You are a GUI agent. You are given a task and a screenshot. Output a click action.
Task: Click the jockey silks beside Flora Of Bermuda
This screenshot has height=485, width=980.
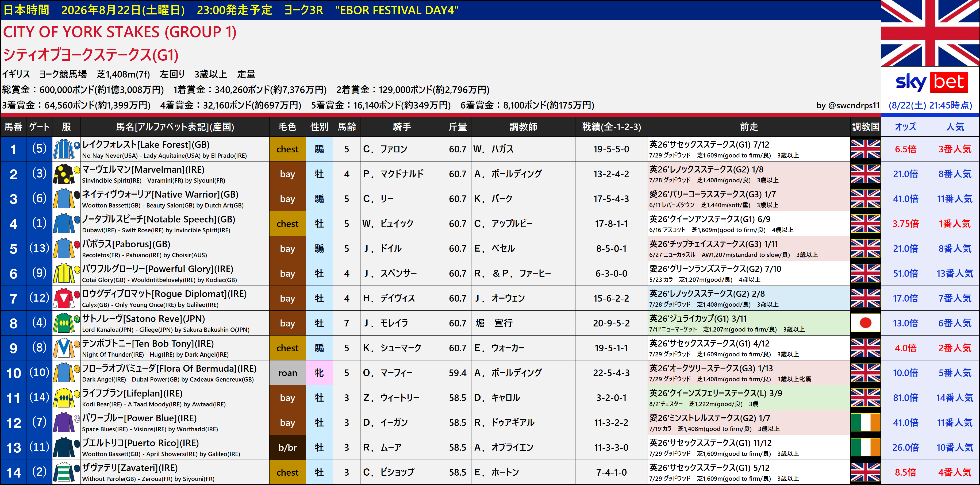tap(66, 373)
